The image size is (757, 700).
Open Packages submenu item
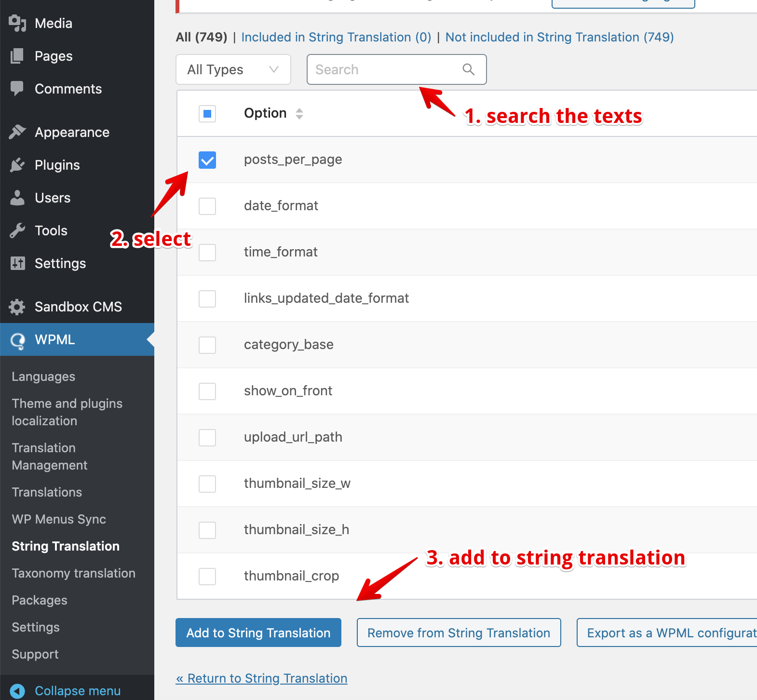(40, 600)
